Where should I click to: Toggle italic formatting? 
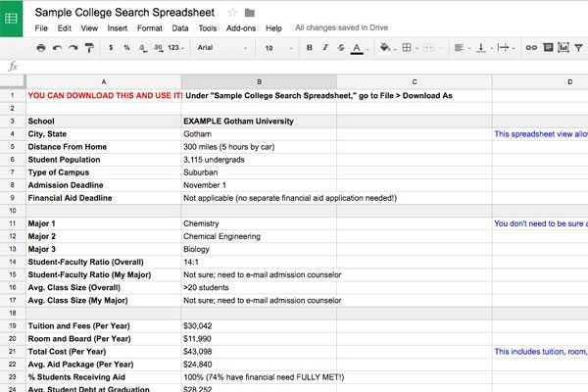pyautogui.click(x=325, y=47)
